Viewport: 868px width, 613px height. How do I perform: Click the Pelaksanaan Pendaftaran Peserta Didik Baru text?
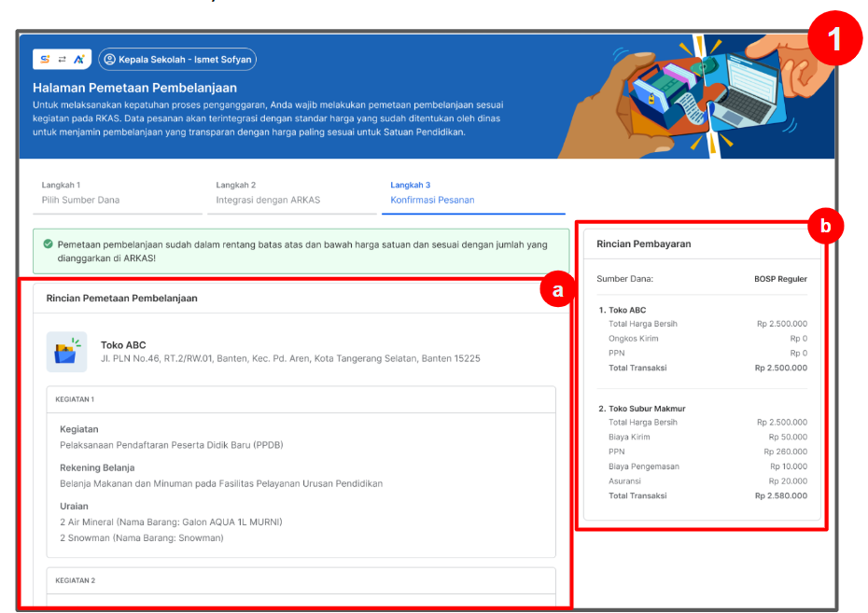tap(172, 445)
